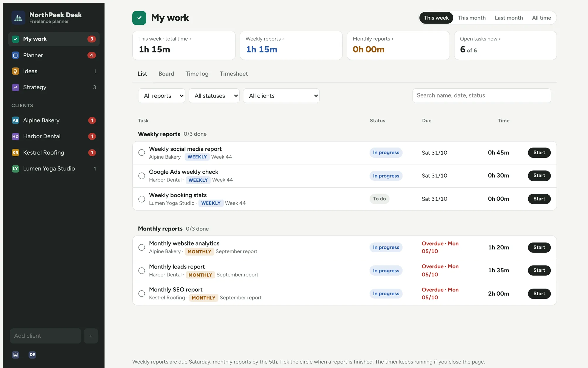The height and width of the screenshot is (368, 588).
Task: Click the NorthPeak Desk mountain logo
Action: point(18,18)
